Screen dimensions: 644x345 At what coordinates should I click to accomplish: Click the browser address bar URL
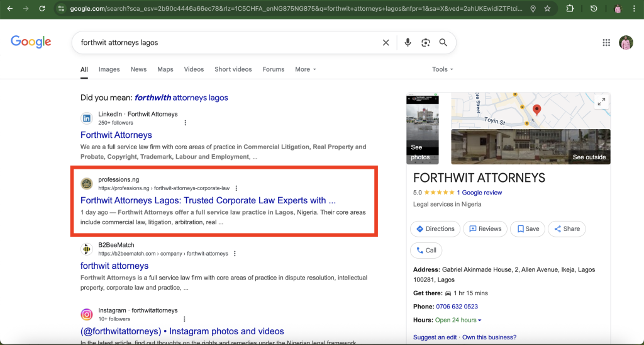[x=296, y=8]
